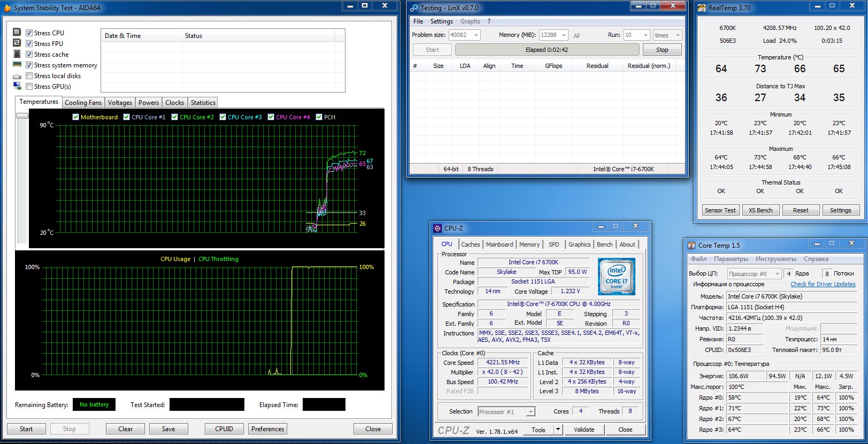Viewport: 868px width, 444px height.
Task: Click the LinX gear icon in title bar
Action: (414, 8)
